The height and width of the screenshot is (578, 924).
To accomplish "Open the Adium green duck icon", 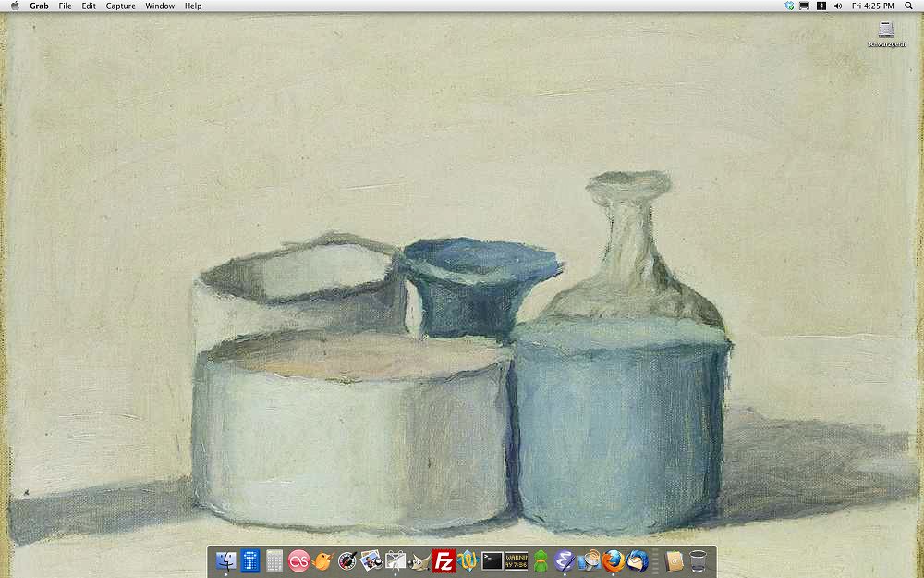I will (541, 560).
